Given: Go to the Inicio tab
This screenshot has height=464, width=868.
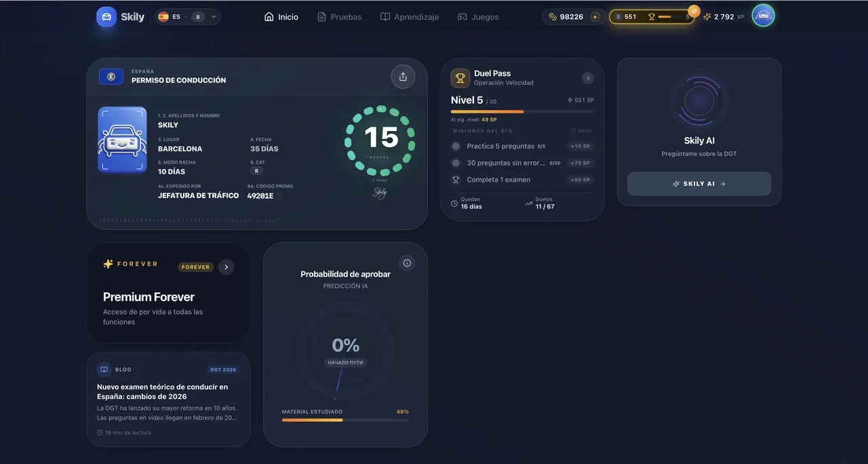Looking at the screenshot, I should (281, 17).
